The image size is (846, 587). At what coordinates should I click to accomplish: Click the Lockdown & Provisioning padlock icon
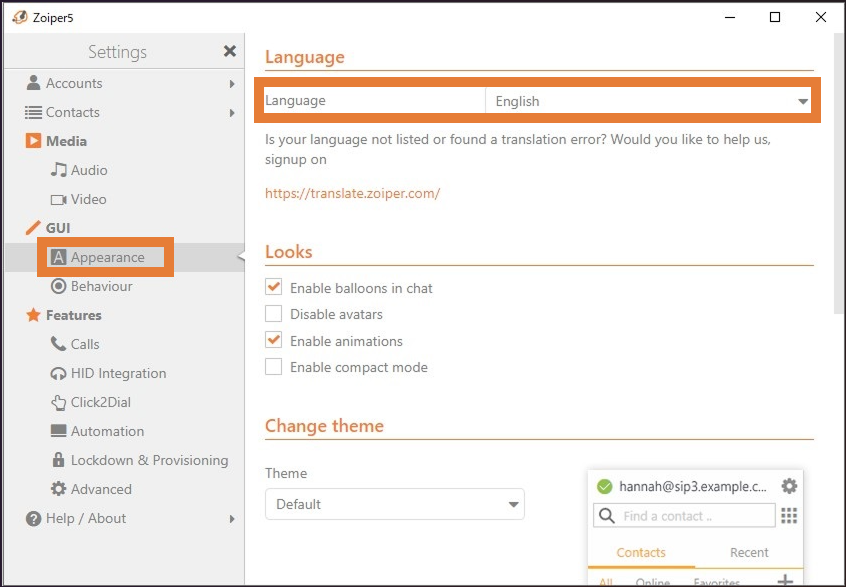[59, 460]
